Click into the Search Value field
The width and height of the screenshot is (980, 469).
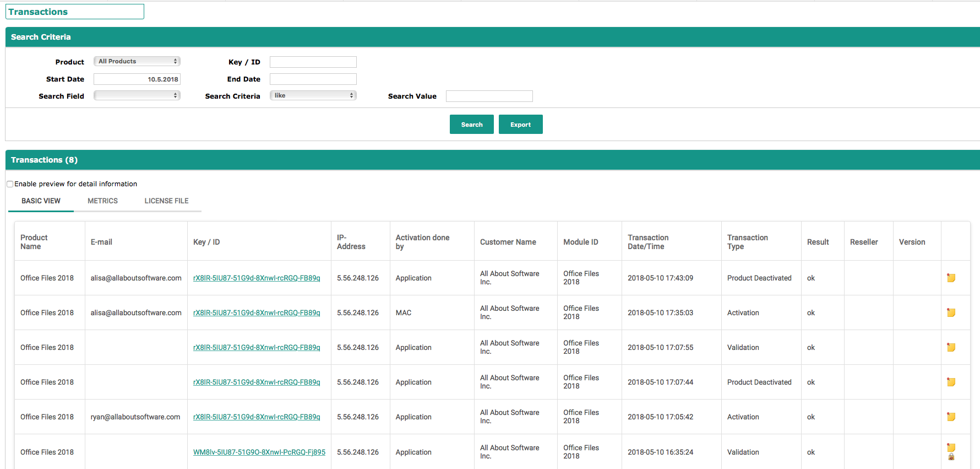pos(489,96)
